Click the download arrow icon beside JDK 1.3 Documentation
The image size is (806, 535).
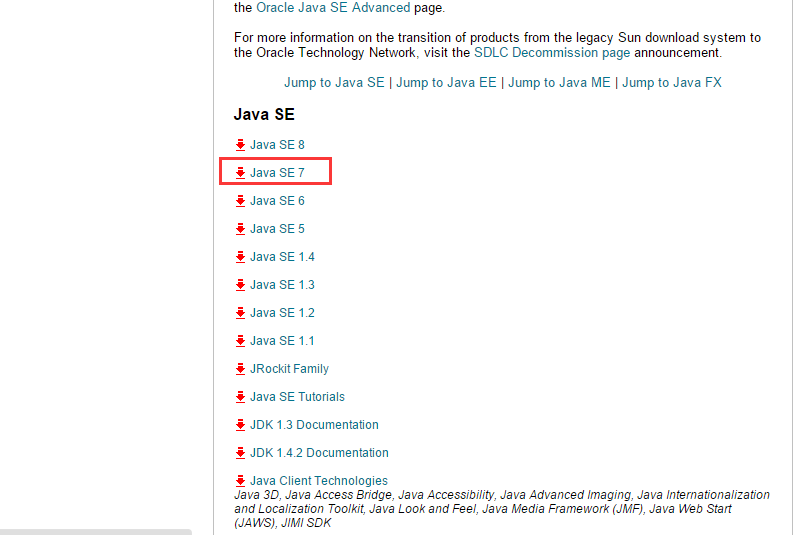point(240,425)
